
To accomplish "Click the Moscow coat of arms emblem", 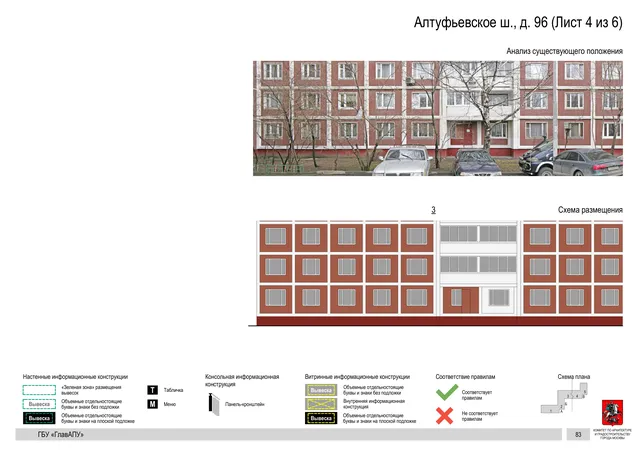I will coord(612,413).
